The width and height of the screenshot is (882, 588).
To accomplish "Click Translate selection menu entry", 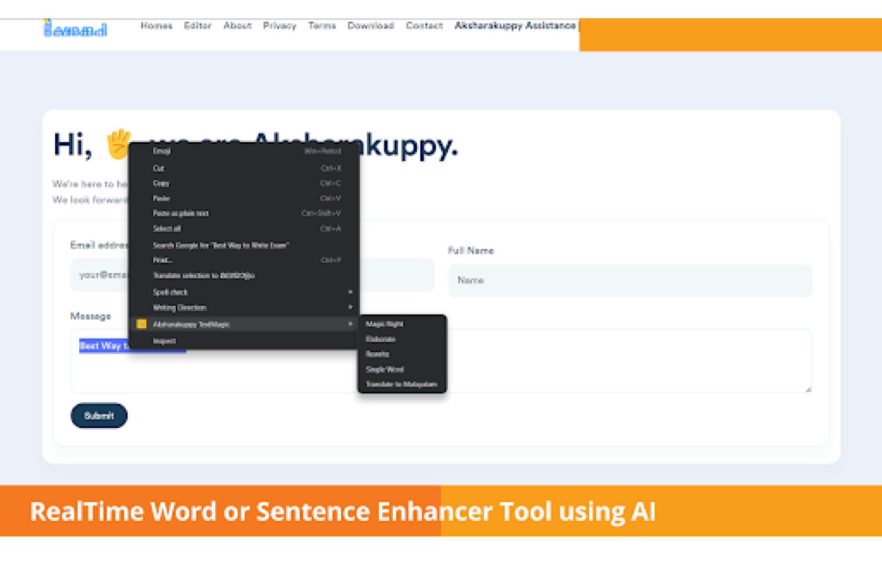I will tap(243, 275).
